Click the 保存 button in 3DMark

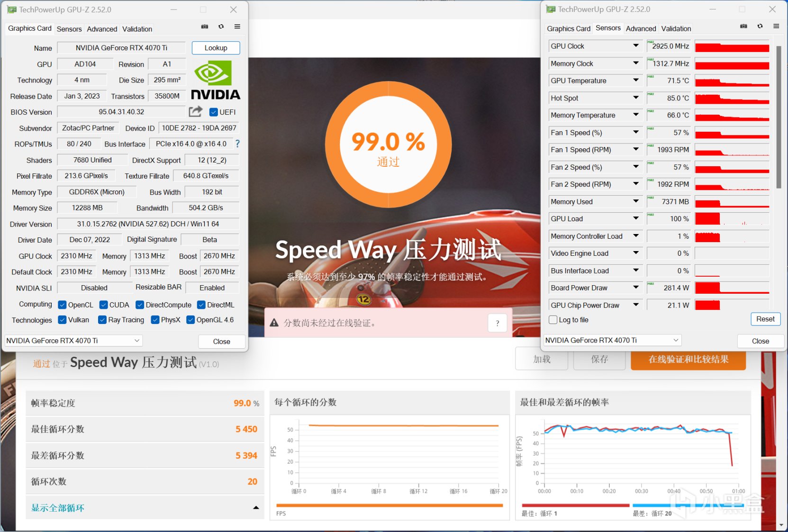(x=599, y=359)
